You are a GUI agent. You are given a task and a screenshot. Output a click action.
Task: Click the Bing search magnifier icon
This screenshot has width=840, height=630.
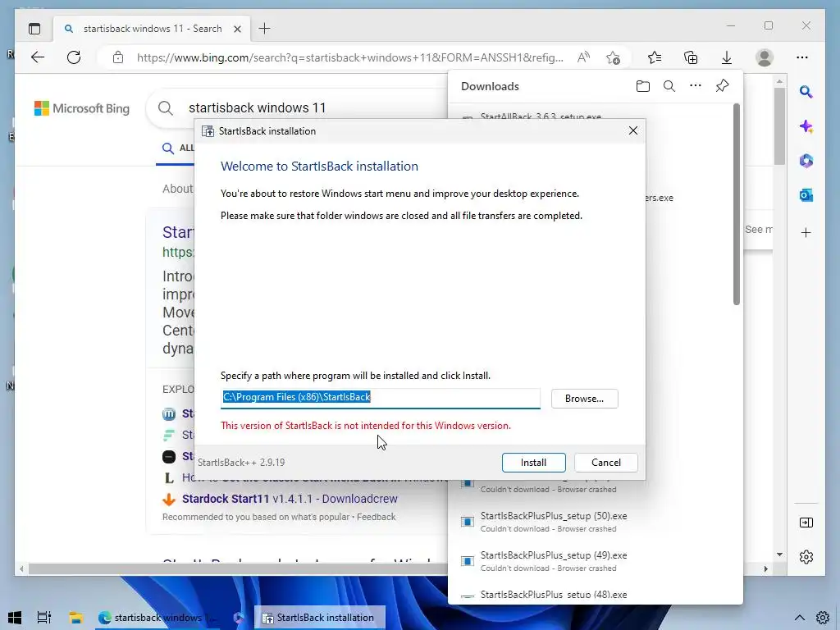pyautogui.click(x=166, y=108)
